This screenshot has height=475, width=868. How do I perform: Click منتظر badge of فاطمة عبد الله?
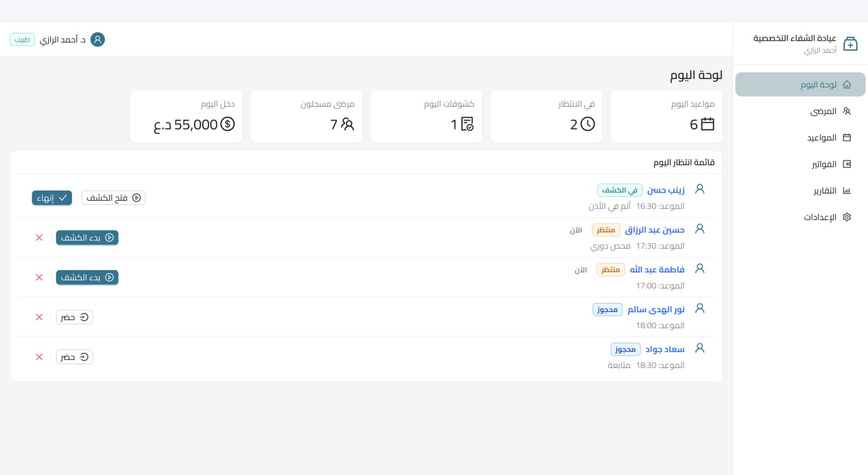[611, 269]
